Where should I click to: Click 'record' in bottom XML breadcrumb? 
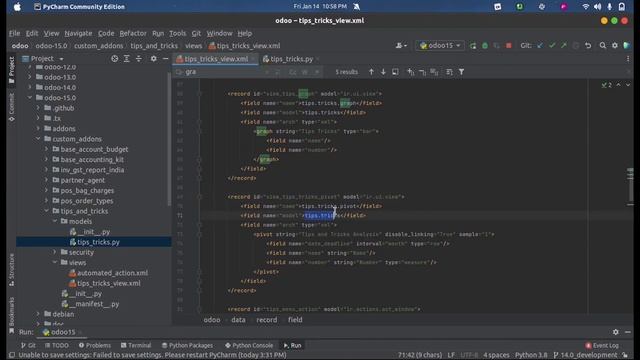tap(267, 320)
